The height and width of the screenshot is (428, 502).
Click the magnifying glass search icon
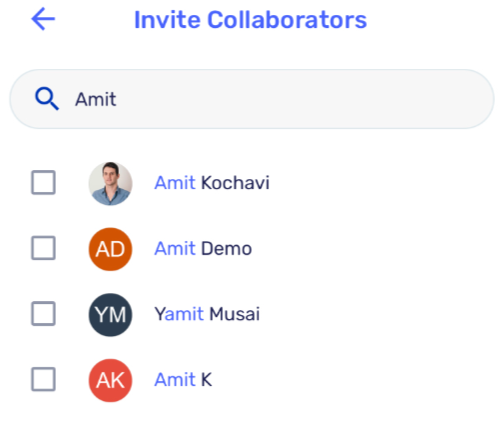coord(47,99)
